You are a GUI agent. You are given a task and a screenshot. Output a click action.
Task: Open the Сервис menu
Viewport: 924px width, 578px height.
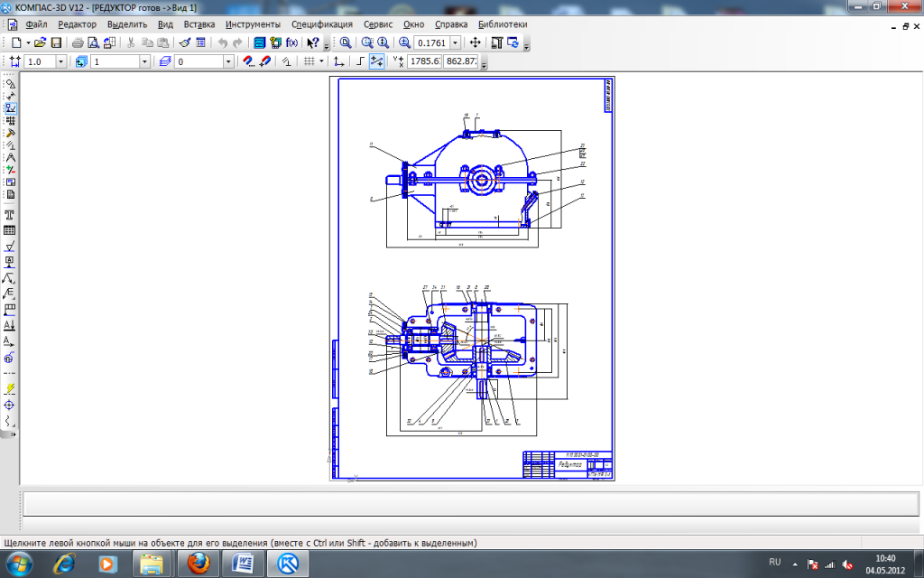[x=378, y=24]
